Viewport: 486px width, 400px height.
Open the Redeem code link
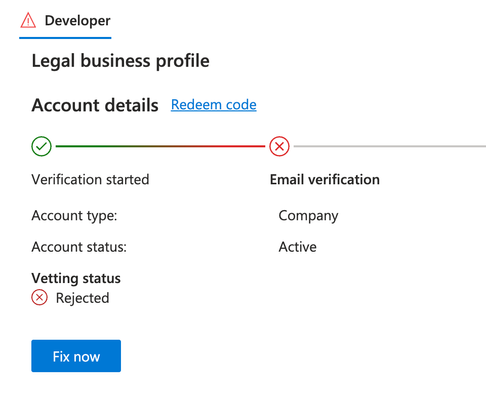[x=214, y=105]
